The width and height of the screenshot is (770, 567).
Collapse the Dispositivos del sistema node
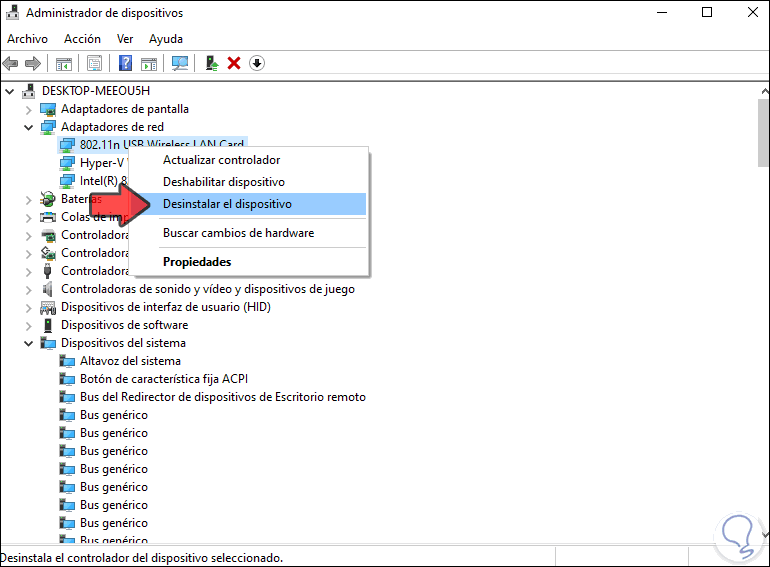[28, 344]
